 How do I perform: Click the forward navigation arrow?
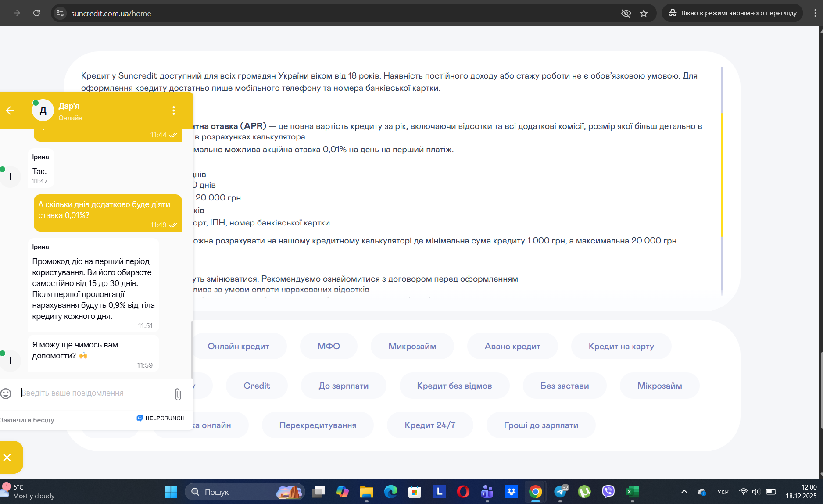pyautogui.click(x=17, y=13)
